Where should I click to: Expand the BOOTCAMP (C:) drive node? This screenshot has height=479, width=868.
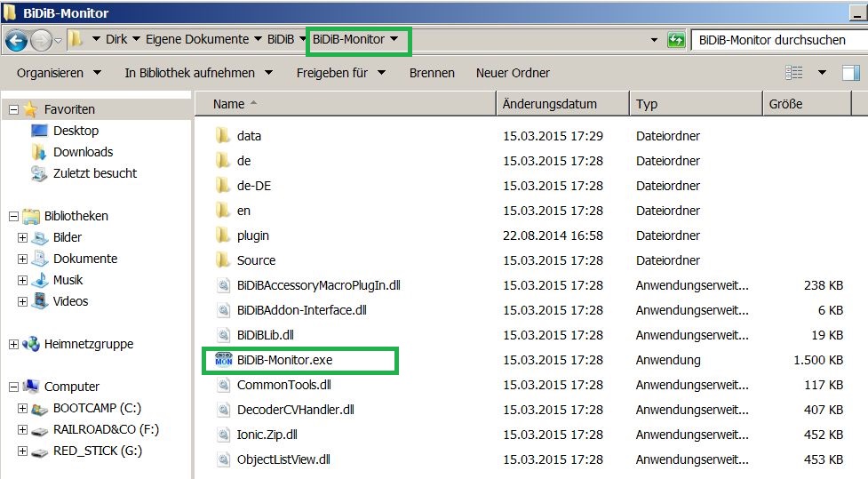tap(23, 408)
